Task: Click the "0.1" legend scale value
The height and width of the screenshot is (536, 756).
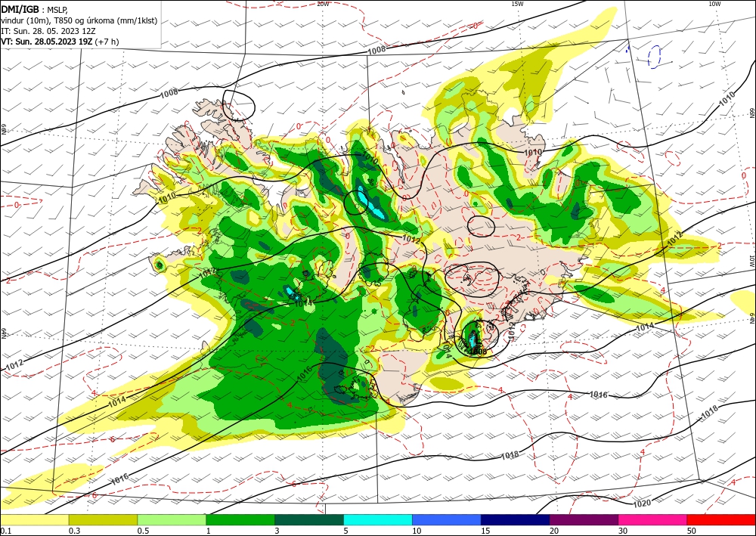Action: [5, 531]
